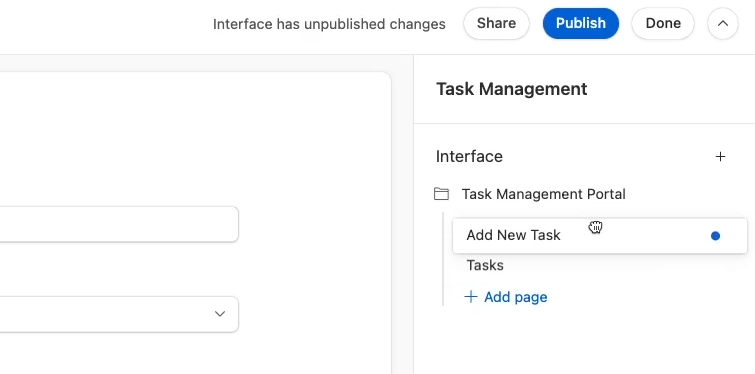Click the plus icon beside Interface
Viewport: 755px width, 374px height.
(x=720, y=156)
